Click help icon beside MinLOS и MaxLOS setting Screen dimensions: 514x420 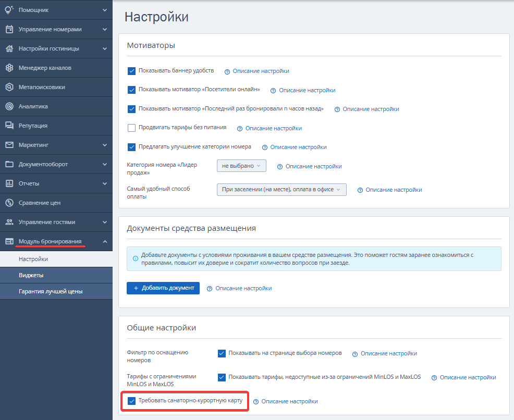click(x=434, y=378)
